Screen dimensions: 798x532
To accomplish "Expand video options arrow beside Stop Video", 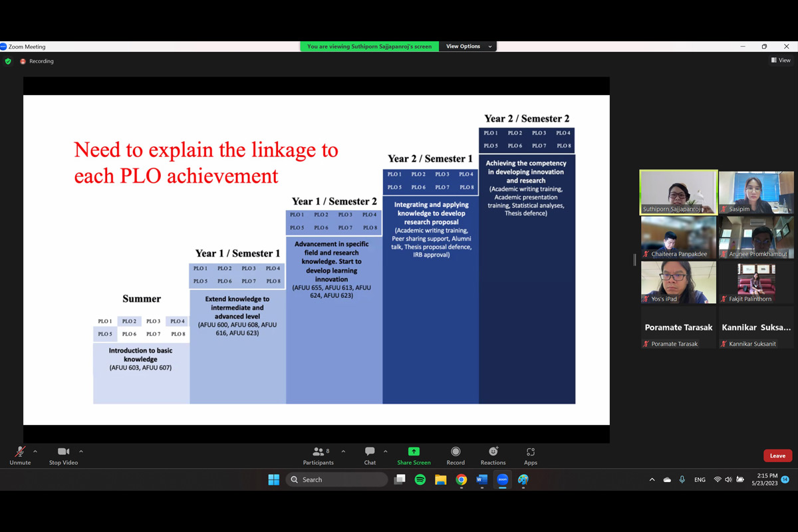I will [x=81, y=452].
